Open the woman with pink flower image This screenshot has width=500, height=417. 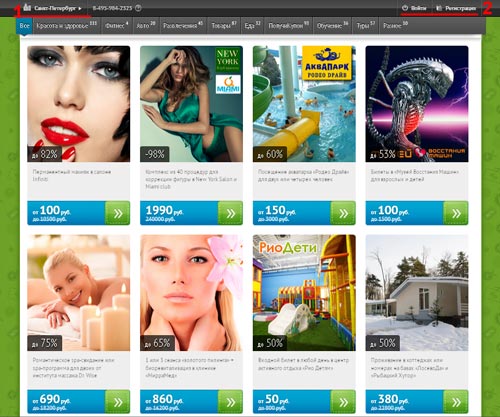[191, 293]
